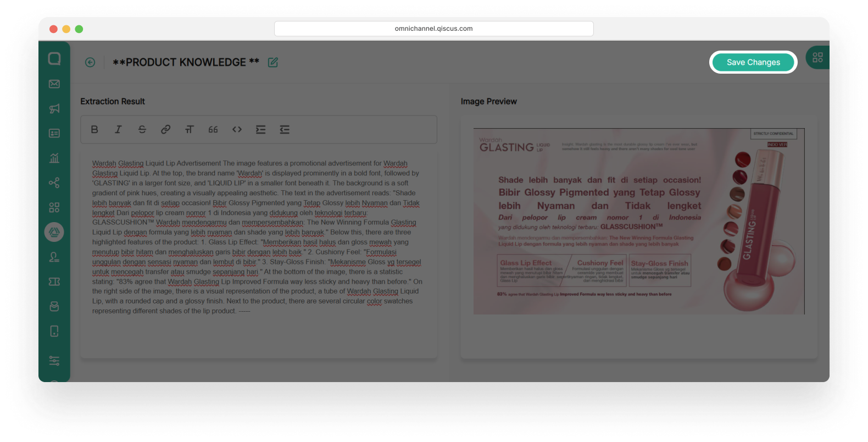868x442 pixels.
Task: Click the Wardah Glasting image preview
Action: tap(639, 221)
